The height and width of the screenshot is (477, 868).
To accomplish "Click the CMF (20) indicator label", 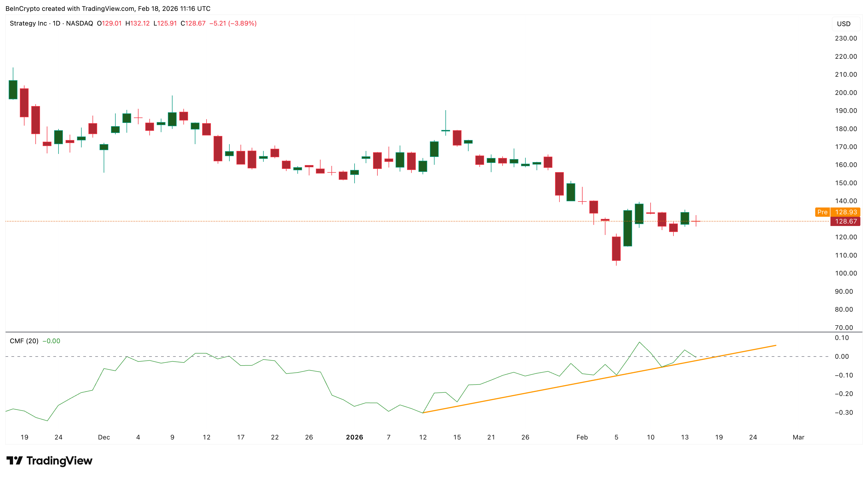I will [24, 341].
